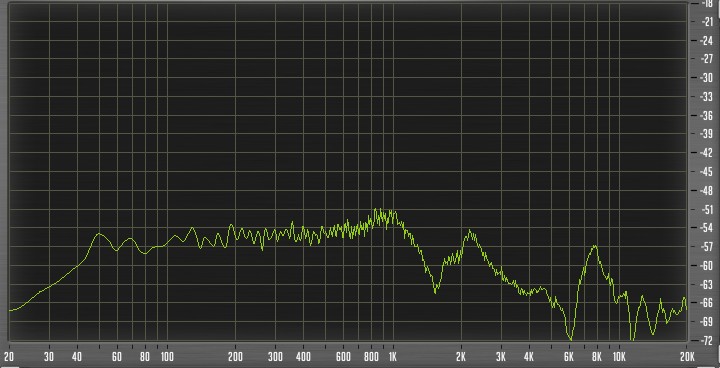This screenshot has height=368, width=720.
Task: Click the 100 Hz frequency axis label
Action: tap(167, 357)
